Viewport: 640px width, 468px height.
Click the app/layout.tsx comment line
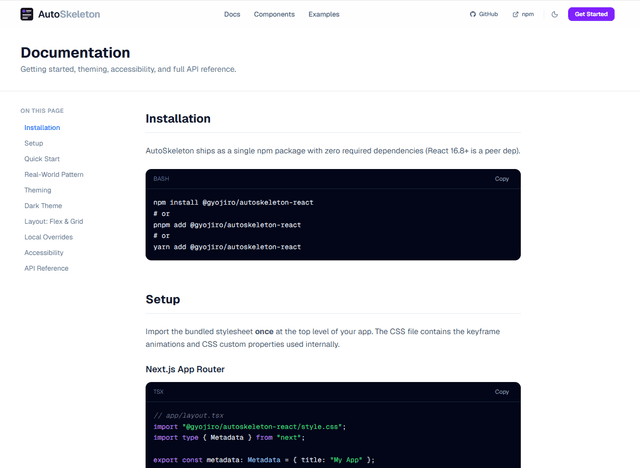189,415
